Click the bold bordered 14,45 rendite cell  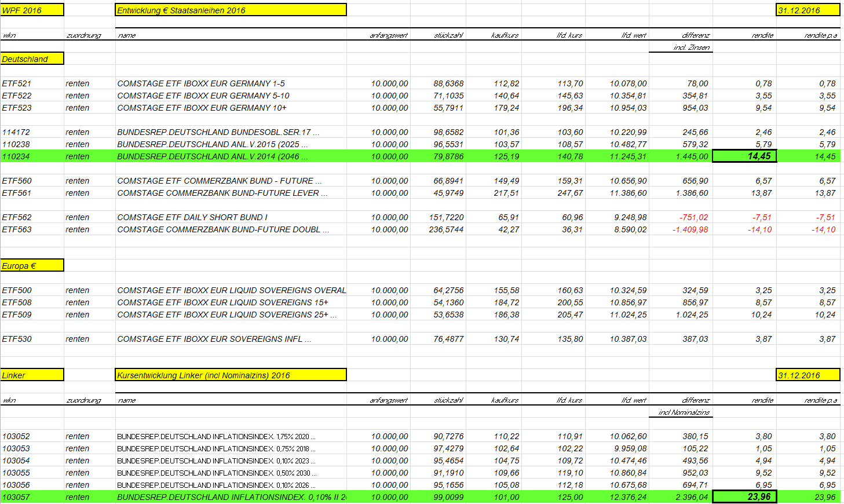(744, 156)
